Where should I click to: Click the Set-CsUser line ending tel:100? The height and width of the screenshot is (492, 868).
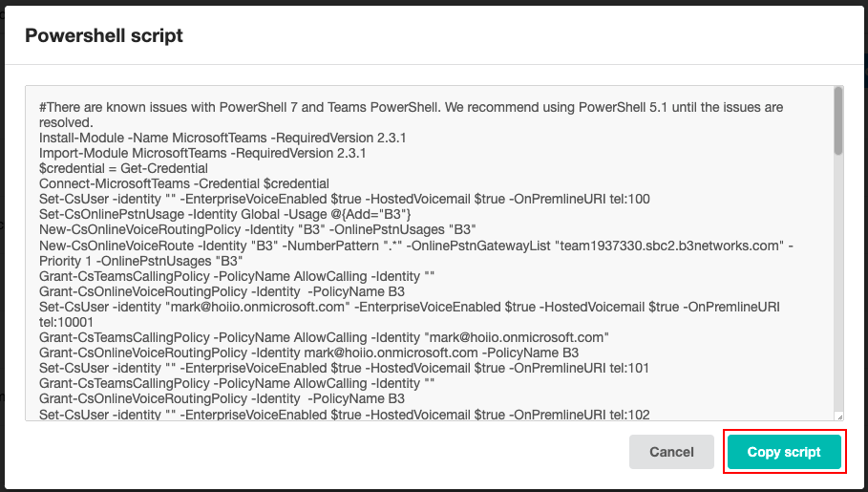coord(345,199)
